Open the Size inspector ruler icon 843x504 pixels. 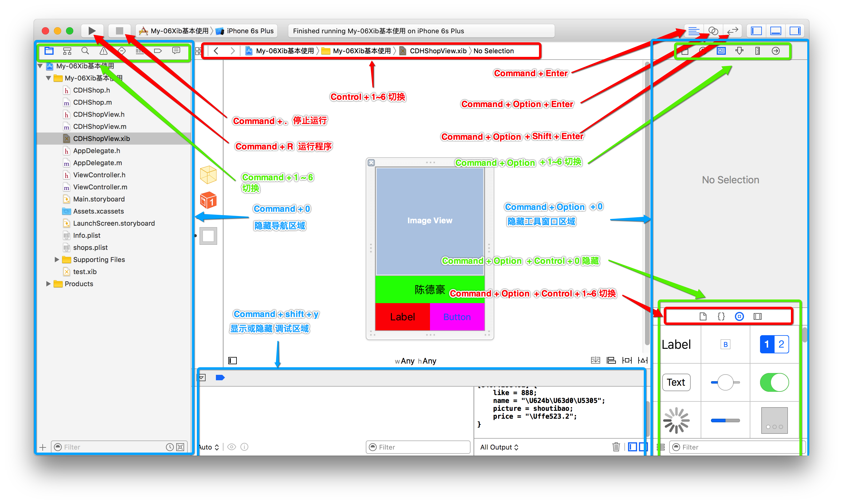pyautogui.click(x=757, y=51)
